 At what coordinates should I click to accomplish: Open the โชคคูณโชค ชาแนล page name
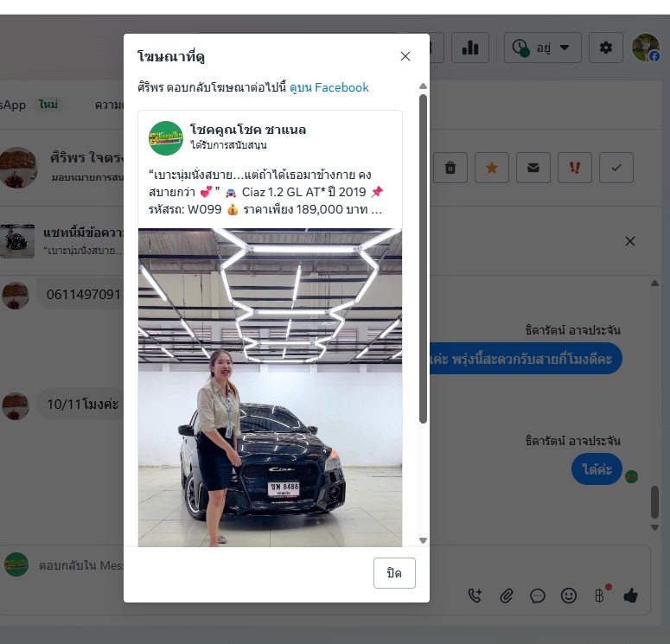tap(248, 130)
